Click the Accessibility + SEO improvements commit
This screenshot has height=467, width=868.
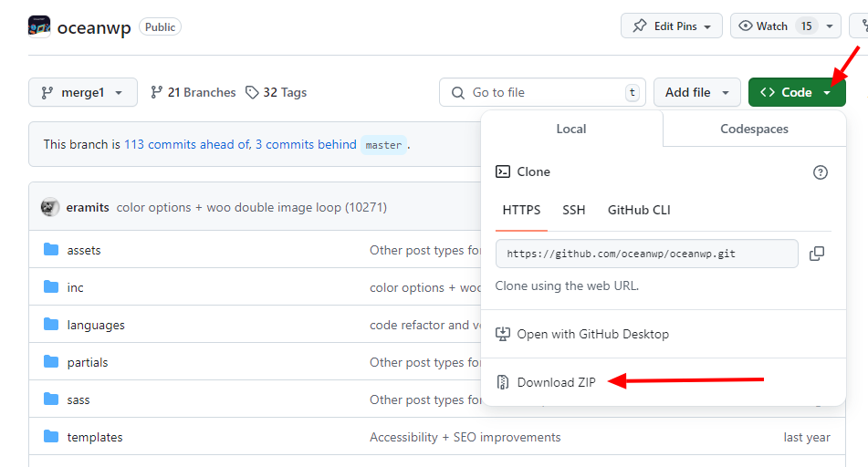point(465,437)
